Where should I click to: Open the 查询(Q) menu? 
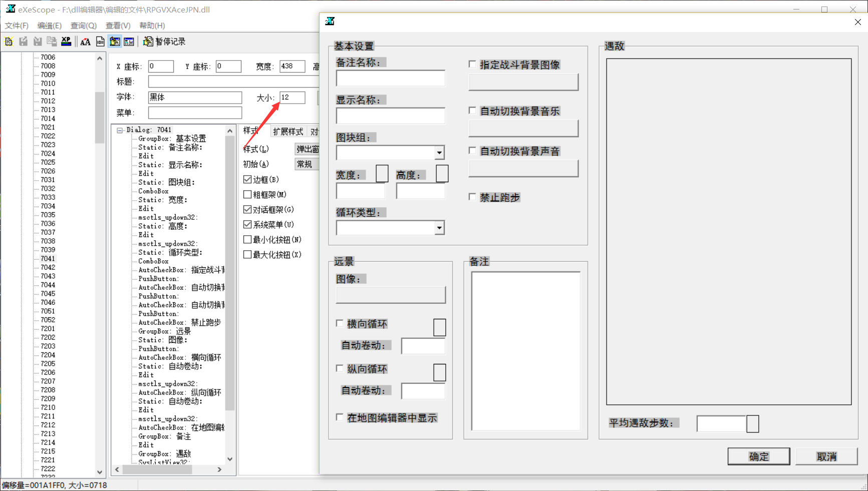(83, 26)
